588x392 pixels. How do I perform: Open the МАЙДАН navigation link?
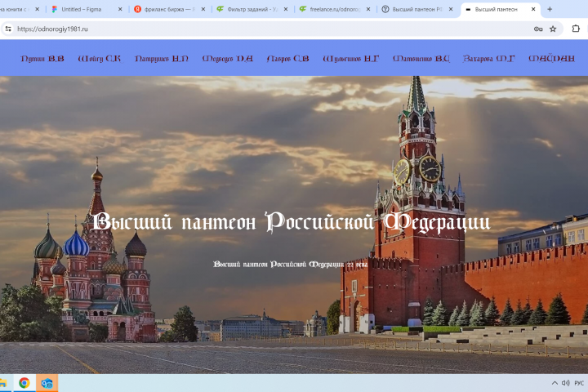coord(551,59)
